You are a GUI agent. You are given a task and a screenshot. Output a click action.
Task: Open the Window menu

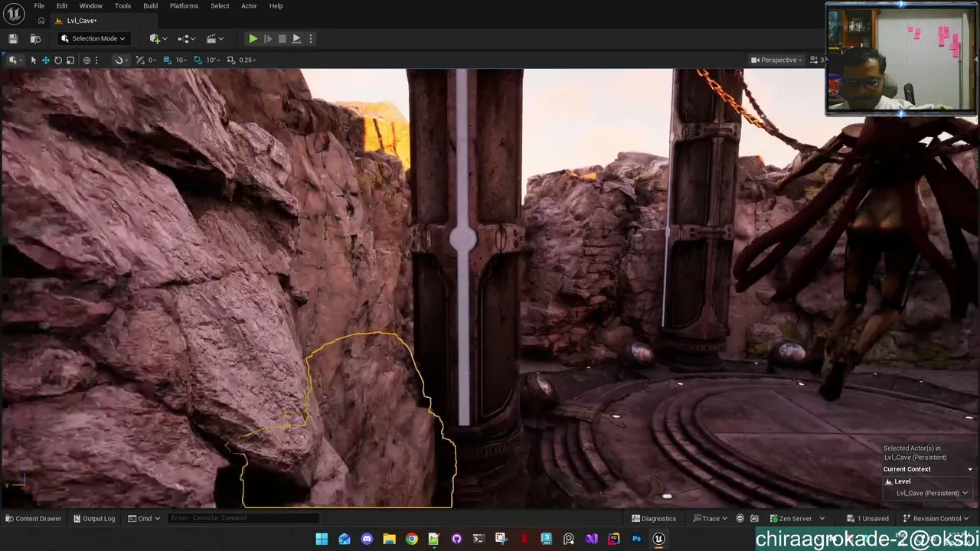coord(90,6)
